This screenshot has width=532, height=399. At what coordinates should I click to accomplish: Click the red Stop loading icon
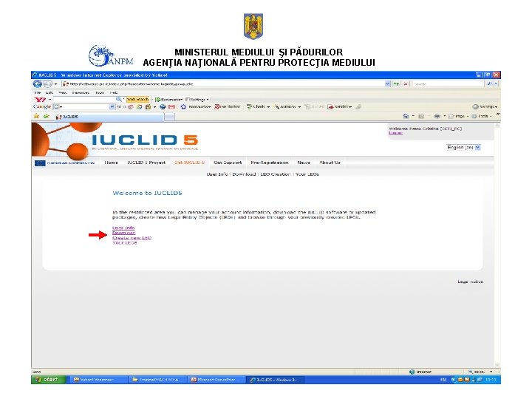[406, 83]
